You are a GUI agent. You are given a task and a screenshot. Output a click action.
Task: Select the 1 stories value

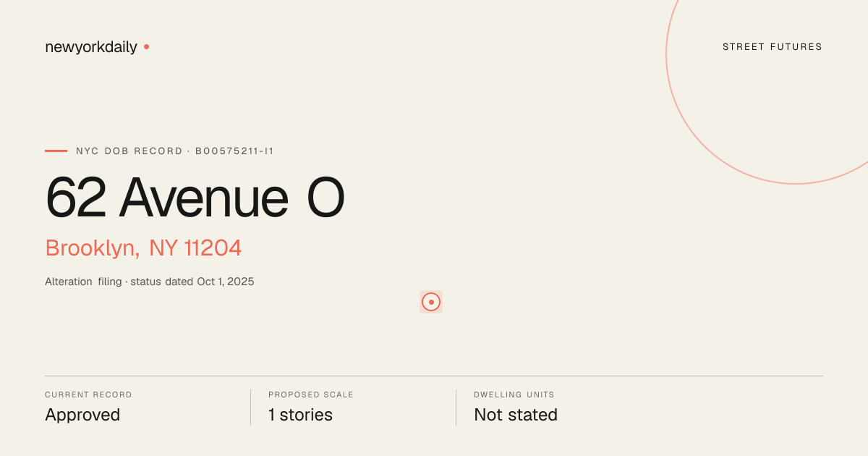coord(300,415)
